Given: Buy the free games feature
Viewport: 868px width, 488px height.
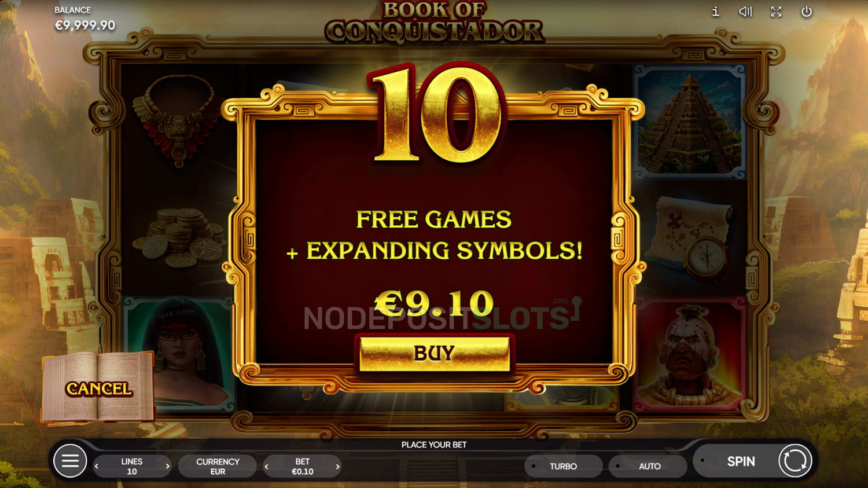Looking at the screenshot, I should click(434, 353).
